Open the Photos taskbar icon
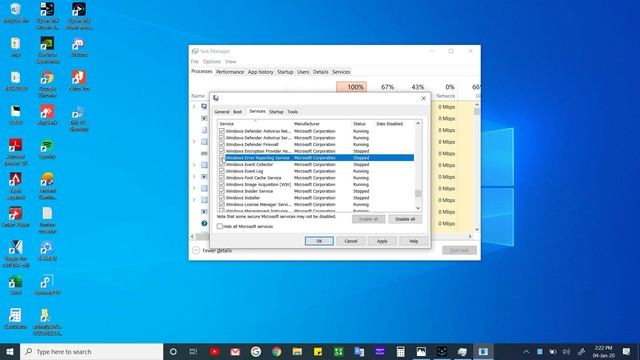 (421, 351)
